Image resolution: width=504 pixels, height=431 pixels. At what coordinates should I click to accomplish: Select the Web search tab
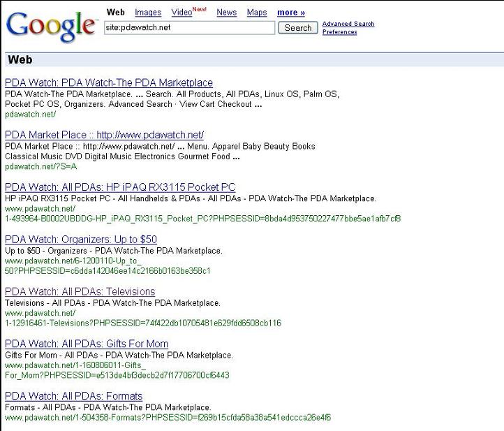pos(115,12)
